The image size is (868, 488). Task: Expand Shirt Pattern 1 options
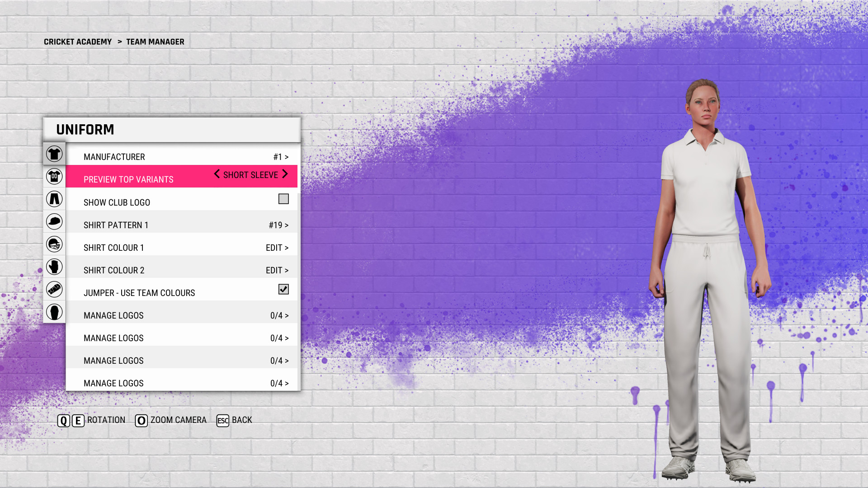pos(277,225)
